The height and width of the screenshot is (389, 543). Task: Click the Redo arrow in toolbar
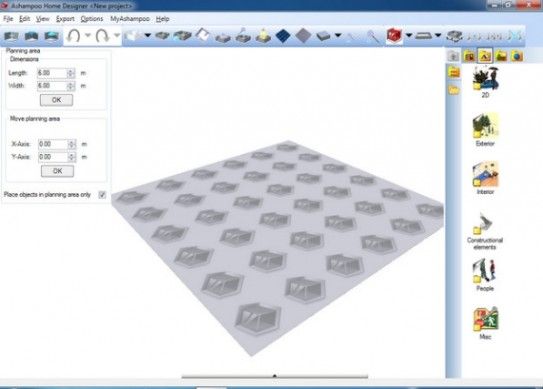102,36
